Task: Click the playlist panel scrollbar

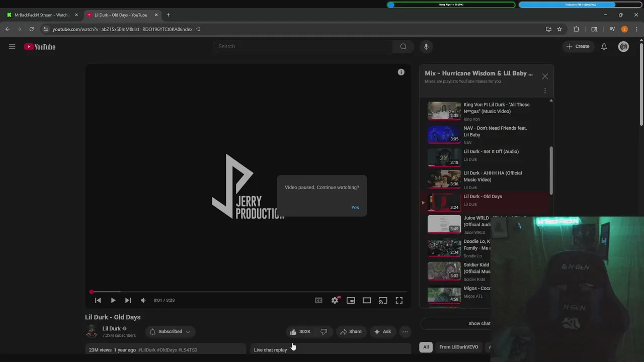Action: pos(551,170)
